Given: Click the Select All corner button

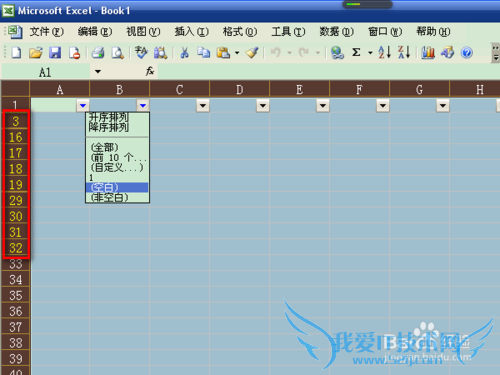Looking at the screenshot, I should coord(15,89).
